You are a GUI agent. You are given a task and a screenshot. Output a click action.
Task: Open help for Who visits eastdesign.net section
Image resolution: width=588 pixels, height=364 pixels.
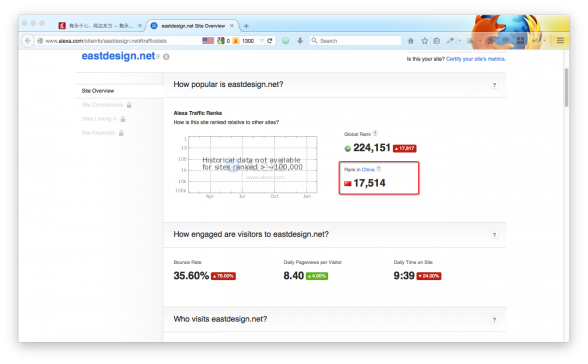494,320
